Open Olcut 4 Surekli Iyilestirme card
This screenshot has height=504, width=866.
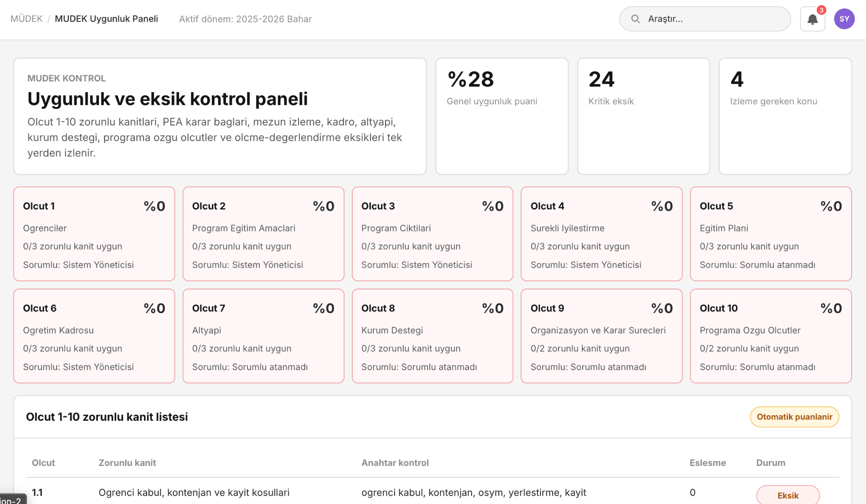(x=601, y=234)
